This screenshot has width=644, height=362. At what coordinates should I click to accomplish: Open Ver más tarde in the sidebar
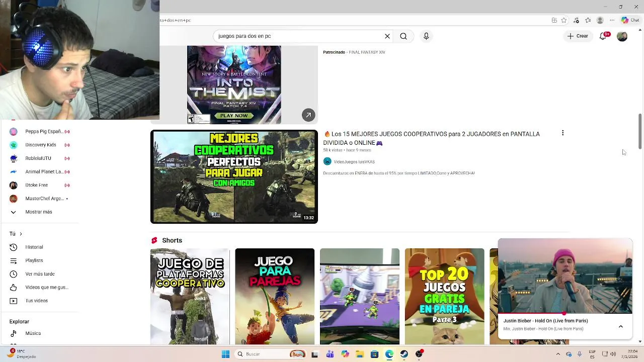coord(39,274)
